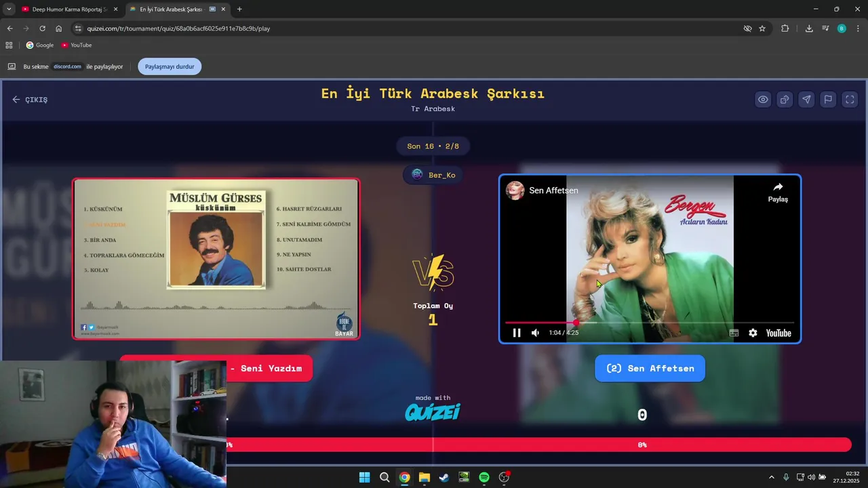
Task: Vote for (2) Sen Affetsen blue button
Action: [x=650, y=368]
